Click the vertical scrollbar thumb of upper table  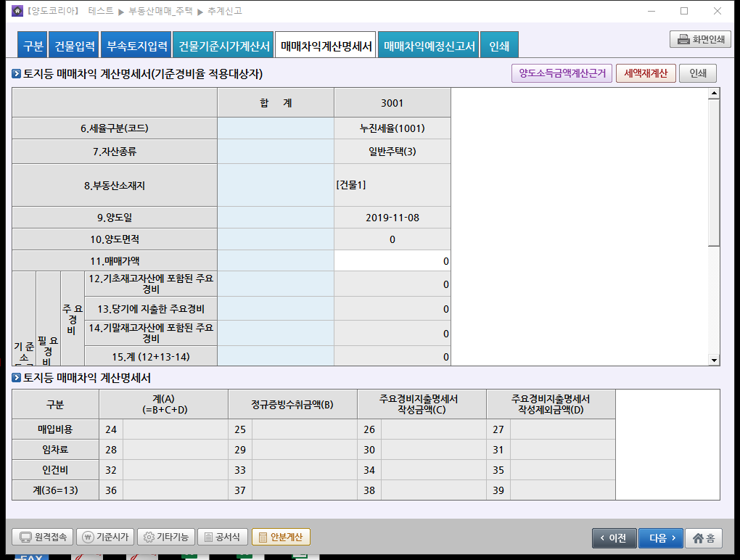[714, 172]
